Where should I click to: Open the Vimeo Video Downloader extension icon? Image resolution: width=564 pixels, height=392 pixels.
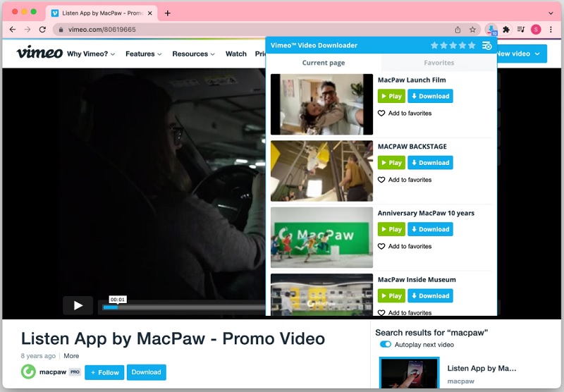coord(491,30)
